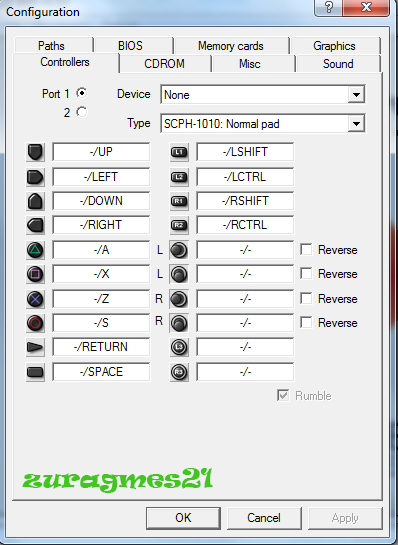Click the D-pad Down button icon
This screenshot has width=398, height=545.
coord(35,201)
